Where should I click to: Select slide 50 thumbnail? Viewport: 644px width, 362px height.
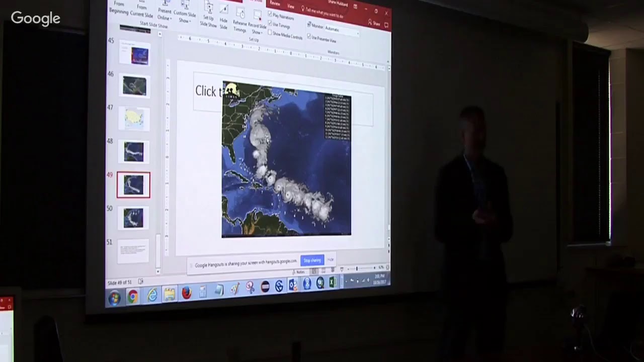click(x=133, y=218)
